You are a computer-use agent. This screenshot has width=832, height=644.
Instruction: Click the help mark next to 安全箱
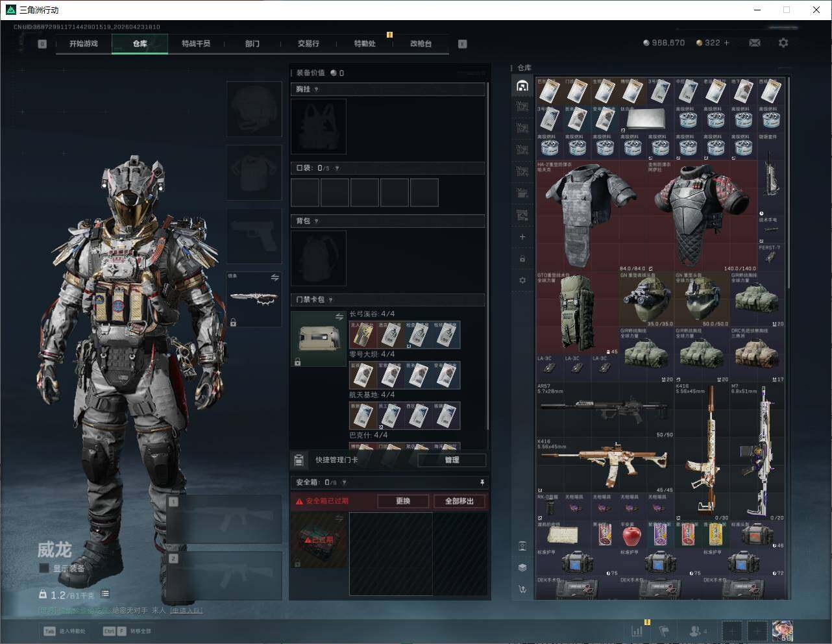344,482
